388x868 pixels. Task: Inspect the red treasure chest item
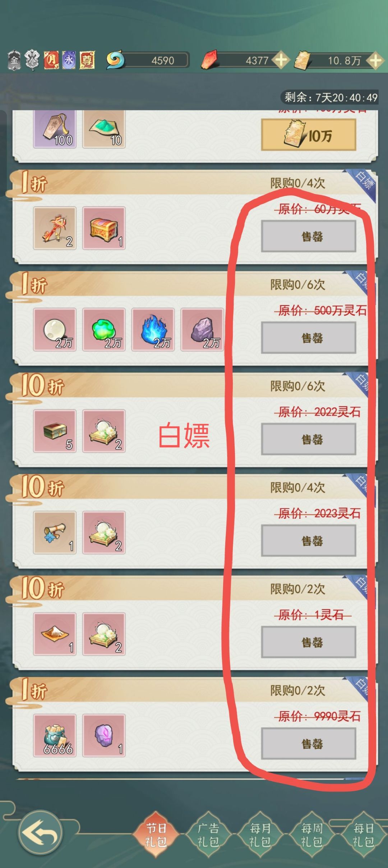point(104,228)
